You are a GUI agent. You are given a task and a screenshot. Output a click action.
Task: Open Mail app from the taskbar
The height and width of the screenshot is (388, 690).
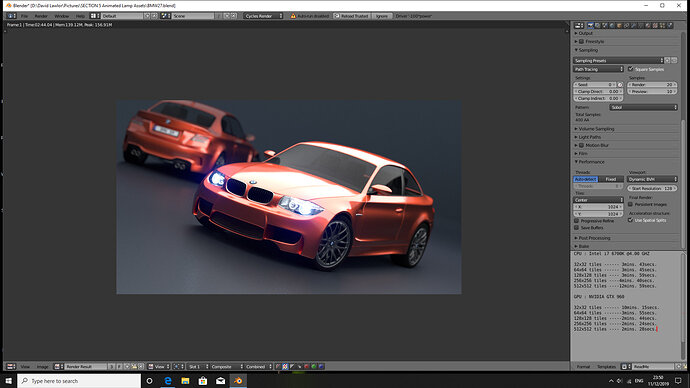click(220, 381)
